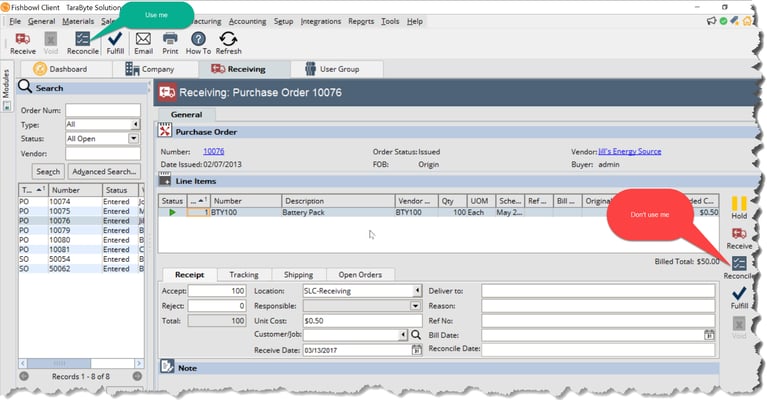Click green status circle icon top right
Screen dimensions: 767x400
pos(723,21)
